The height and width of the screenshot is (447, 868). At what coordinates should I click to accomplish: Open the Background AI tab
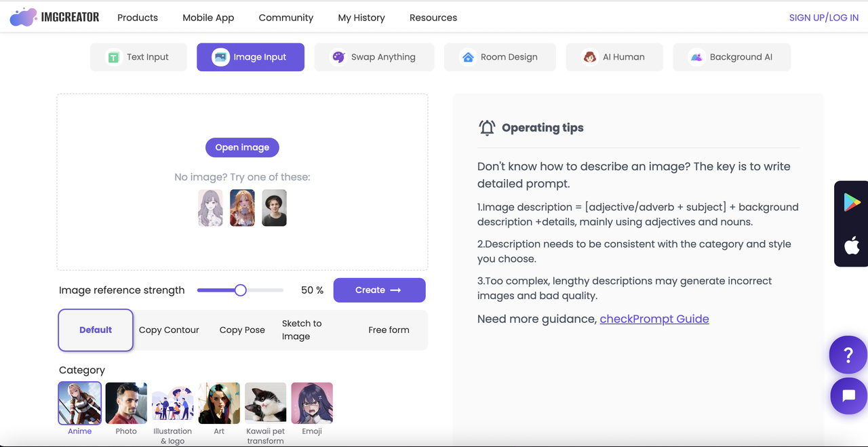[732, 57]
